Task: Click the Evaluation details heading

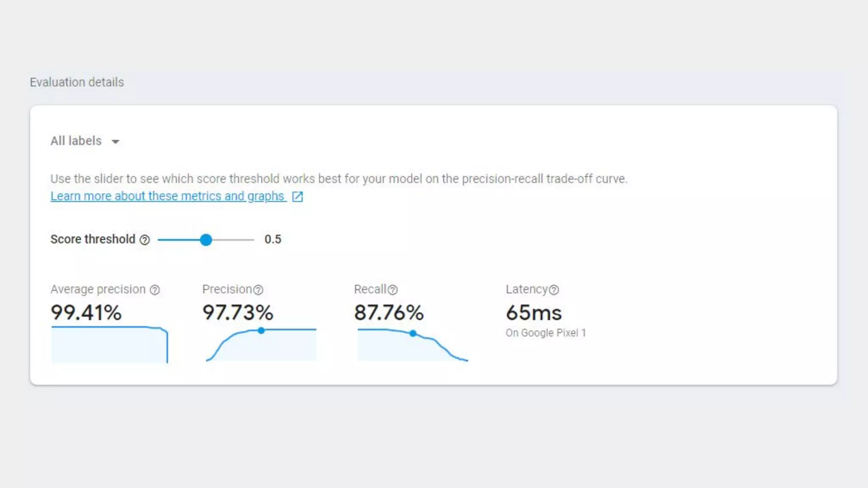Action: [x=77, y=82]
